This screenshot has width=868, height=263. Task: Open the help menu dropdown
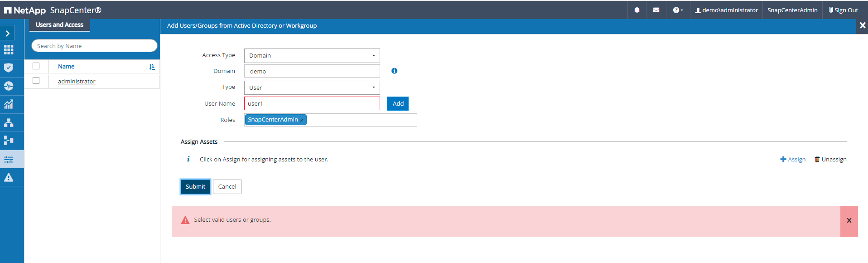[678, 10]
